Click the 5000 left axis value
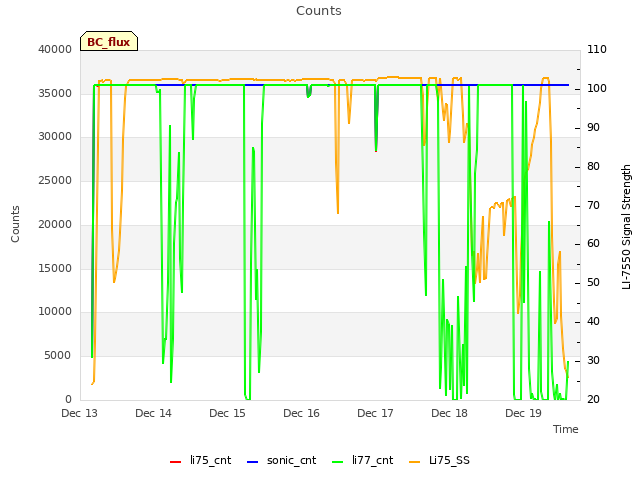Viewport: 640px width, 480px height. click(58, 356)
